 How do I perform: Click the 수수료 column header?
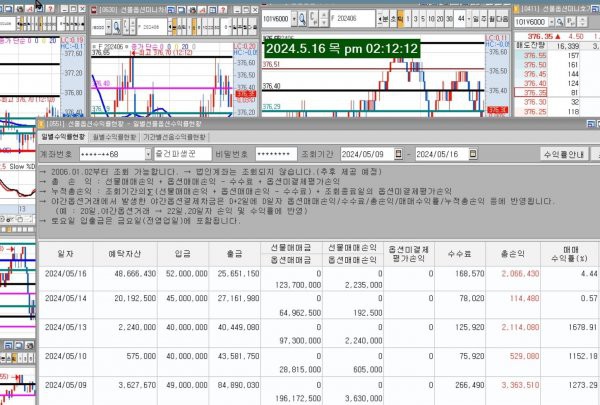click(460, 254)
